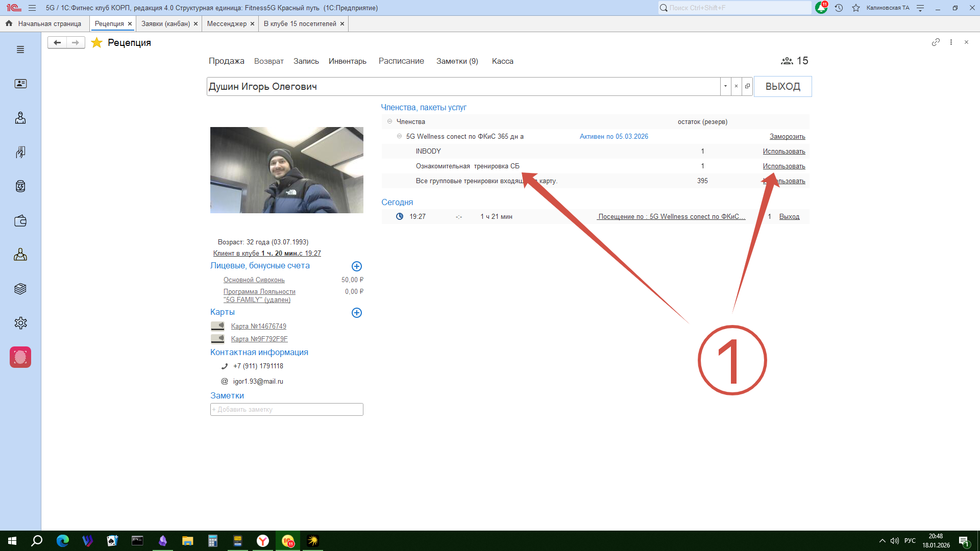Collapse the Членства tree group
980x551 pixels.
(389, 121)
